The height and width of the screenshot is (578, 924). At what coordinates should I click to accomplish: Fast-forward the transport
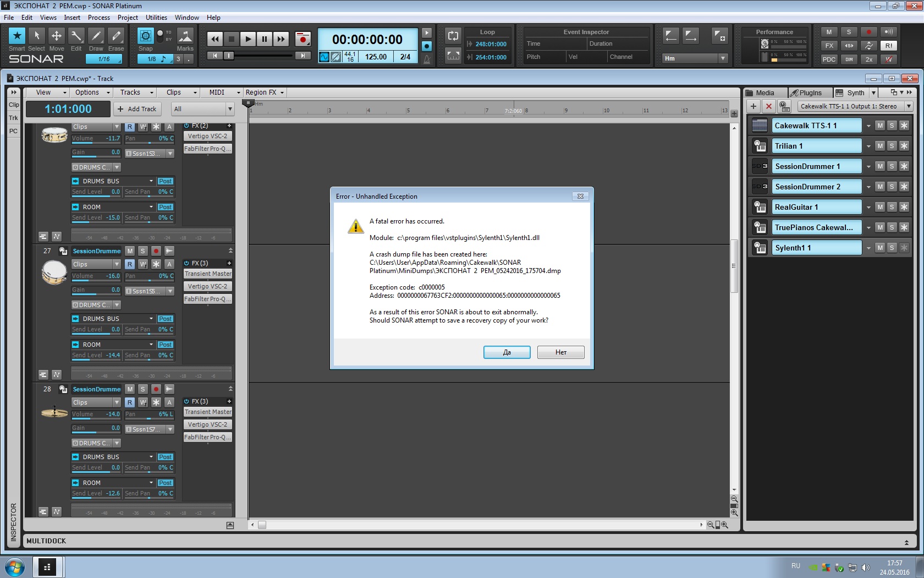pos(281,39)
